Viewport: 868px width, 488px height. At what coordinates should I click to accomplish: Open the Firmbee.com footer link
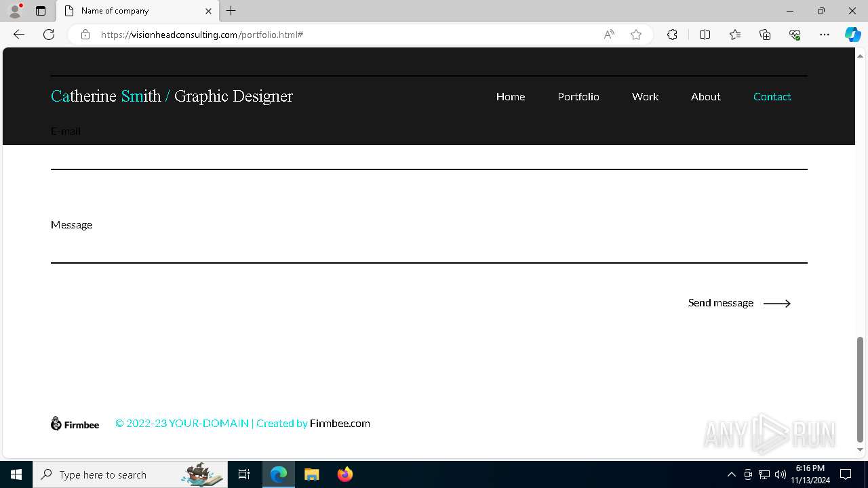pos(340,424)
